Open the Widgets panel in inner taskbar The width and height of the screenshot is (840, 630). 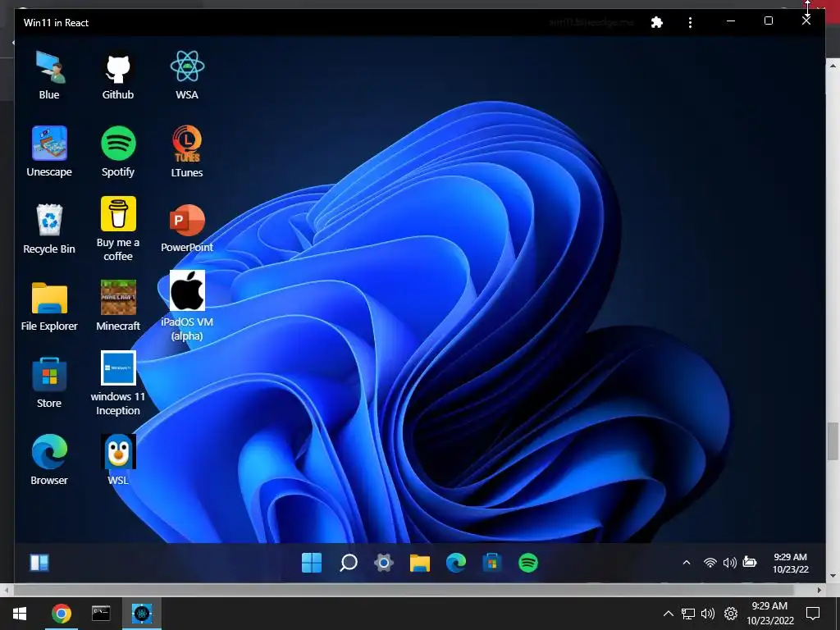point(39,563)
